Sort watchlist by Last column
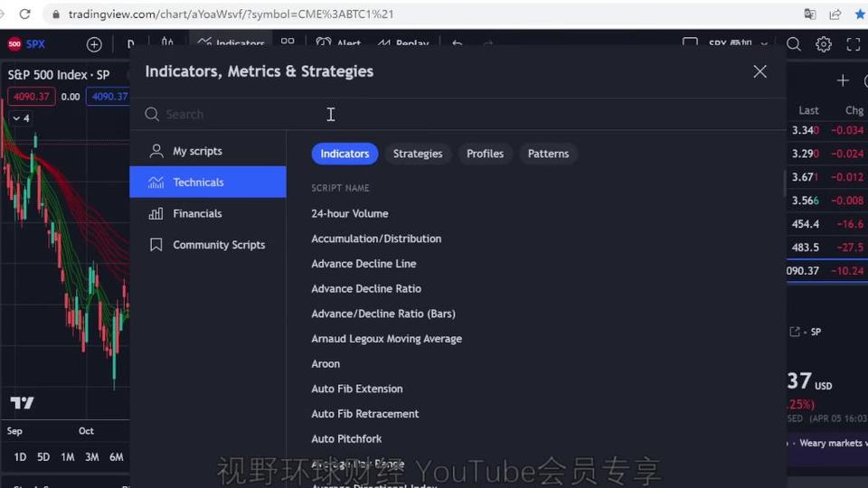The image size is (868, 488). tap(808, 110)
